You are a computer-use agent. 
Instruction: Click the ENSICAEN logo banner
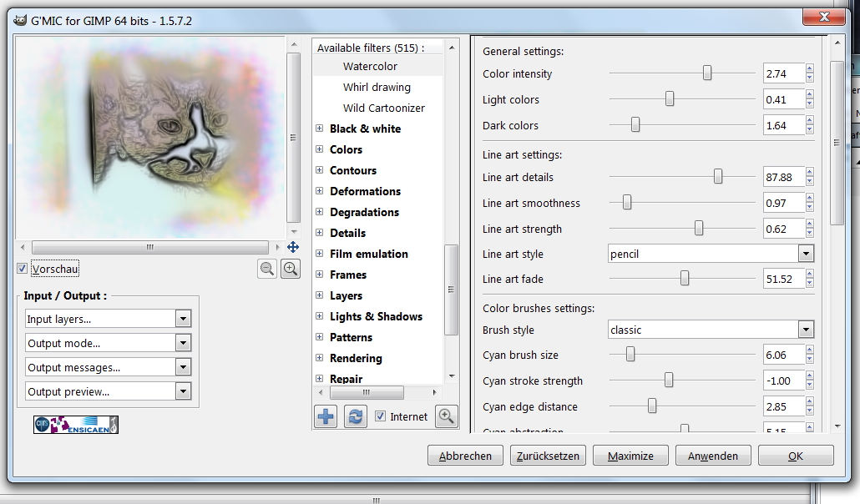pos(76,425)
